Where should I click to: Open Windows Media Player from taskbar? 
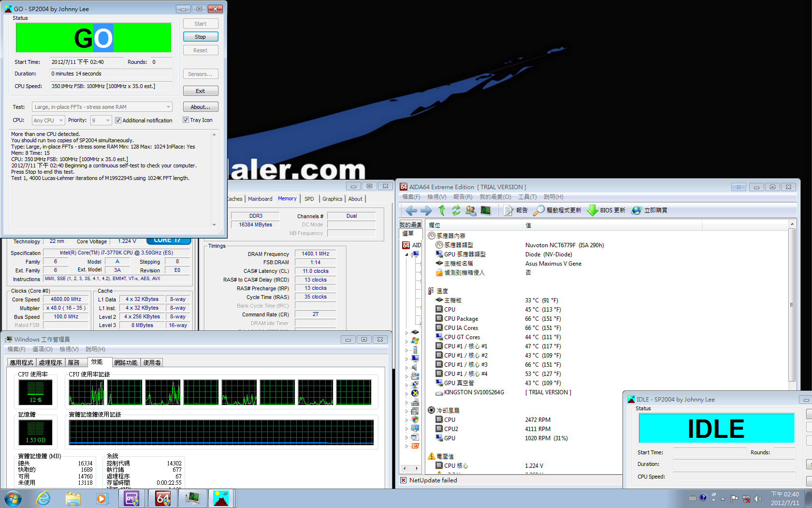coord(102,498)
